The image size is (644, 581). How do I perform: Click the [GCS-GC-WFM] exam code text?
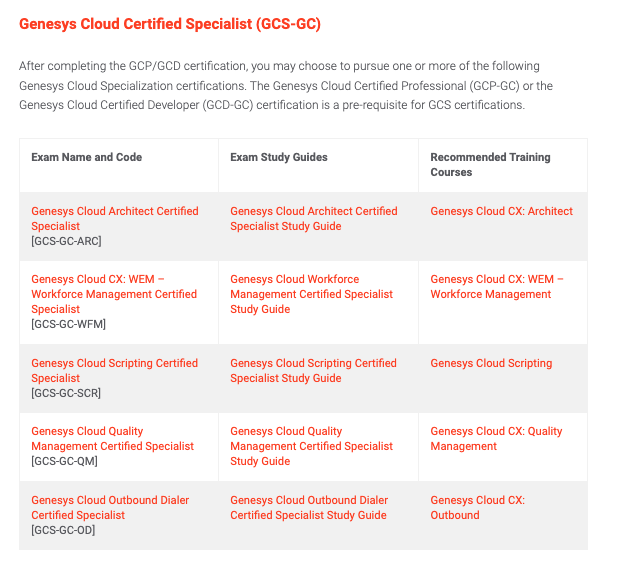[x=68, y=324]
